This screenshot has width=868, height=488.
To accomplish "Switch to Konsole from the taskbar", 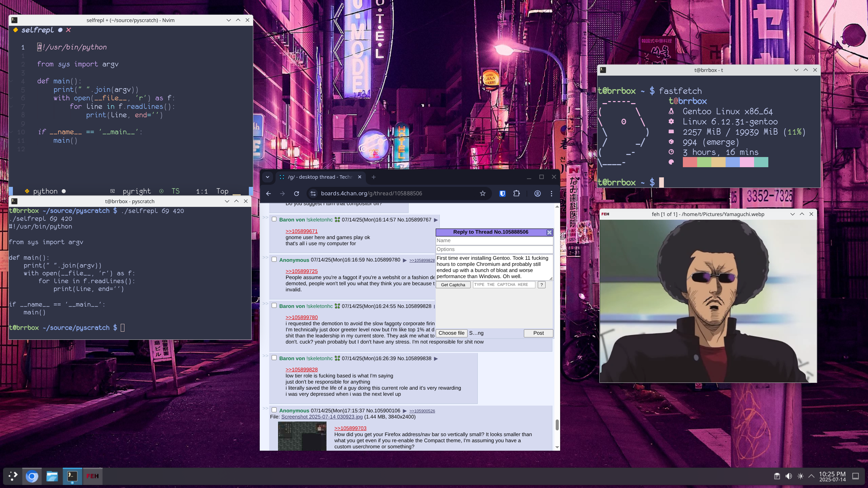I will pyautogui.click(x=72, y=476).
